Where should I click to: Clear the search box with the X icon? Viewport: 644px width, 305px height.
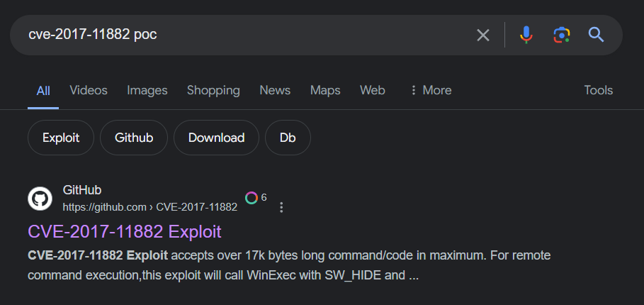point(483,35)
